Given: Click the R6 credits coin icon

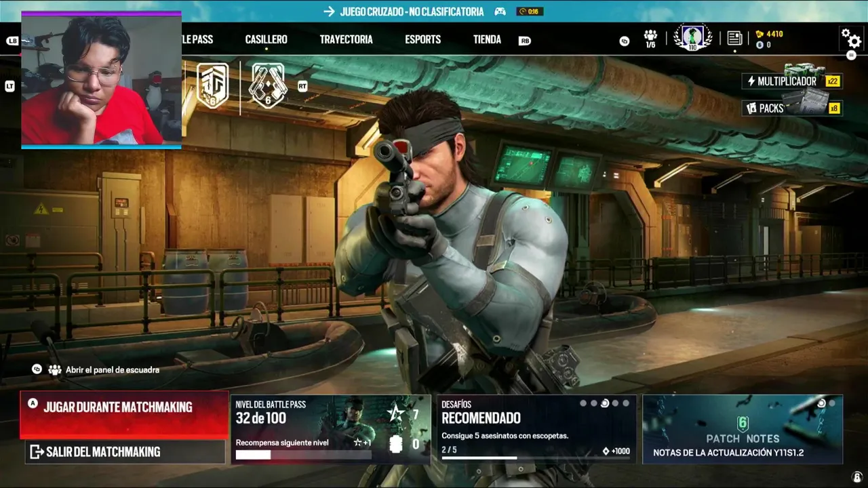Looking at the screenshot, I should click(x=759, y=45).
